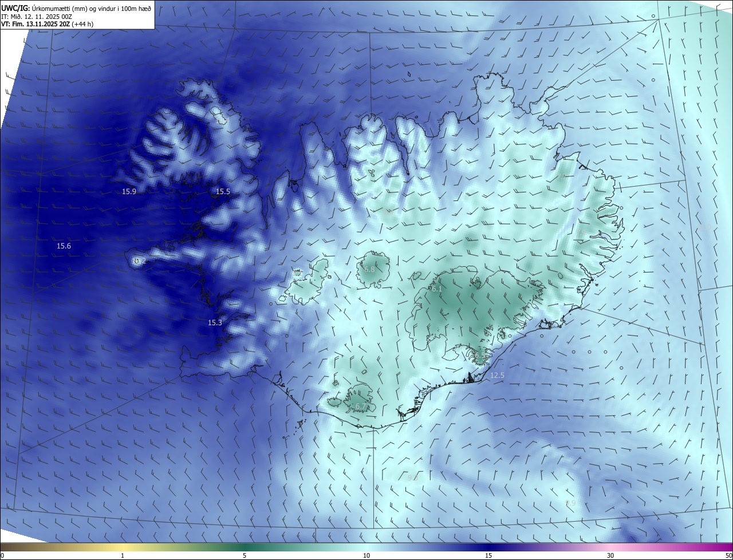Click the 6.8 value label on the glacier
The height and width of the screenshot is (560, 733).
369,269
